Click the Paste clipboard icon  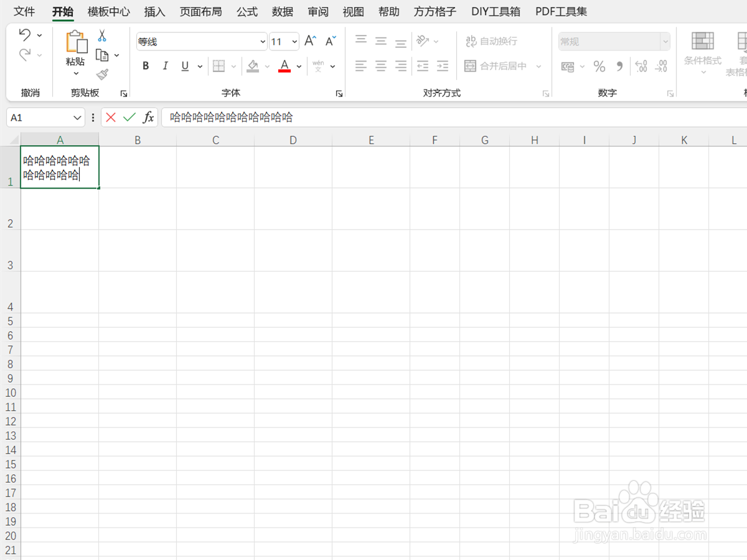click(x=77, y=41)
